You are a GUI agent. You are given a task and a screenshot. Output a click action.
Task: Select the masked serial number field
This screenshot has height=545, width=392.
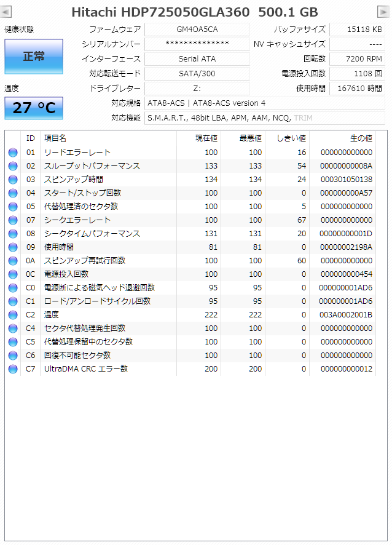coord(197,44)
